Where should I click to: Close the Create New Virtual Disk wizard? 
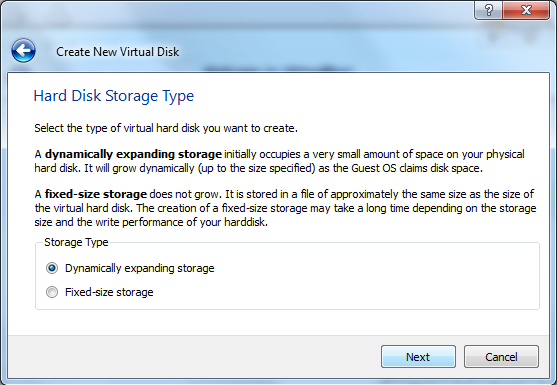[526, 10]
